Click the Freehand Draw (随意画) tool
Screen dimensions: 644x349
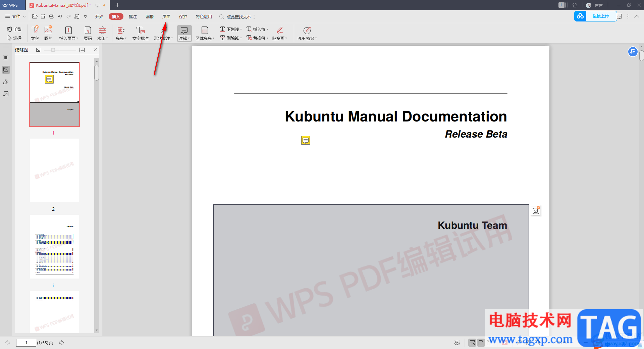(x=280, y=33)
